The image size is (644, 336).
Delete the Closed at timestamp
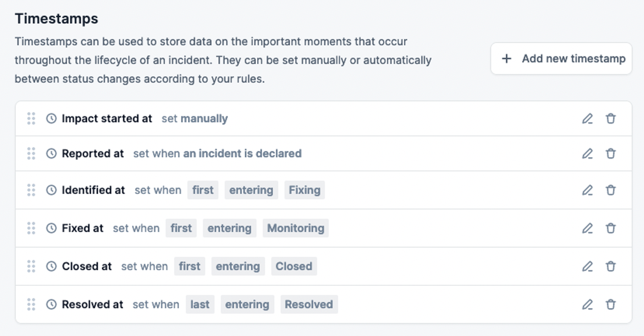pyautogui.click(x=611, y=266)
